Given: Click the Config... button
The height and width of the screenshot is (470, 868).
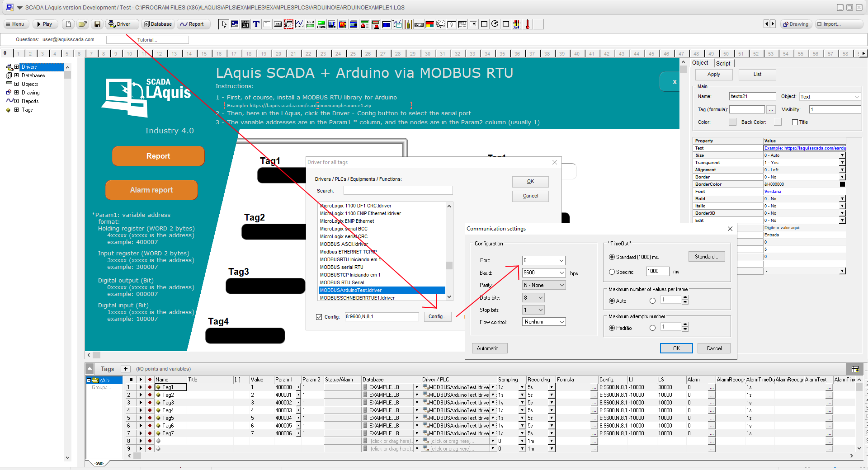Looking at the screenshot, I should 437,316.
